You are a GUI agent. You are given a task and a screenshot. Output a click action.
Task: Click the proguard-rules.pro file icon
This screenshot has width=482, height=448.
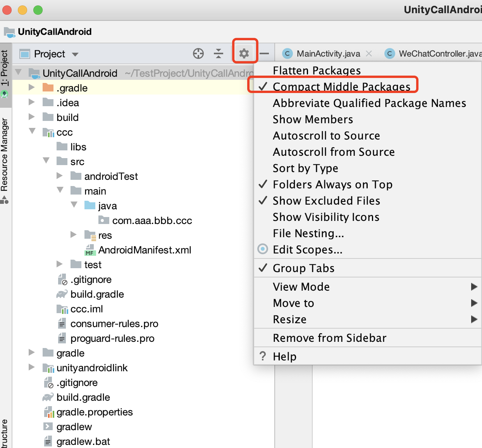click(x=62, y=338)
